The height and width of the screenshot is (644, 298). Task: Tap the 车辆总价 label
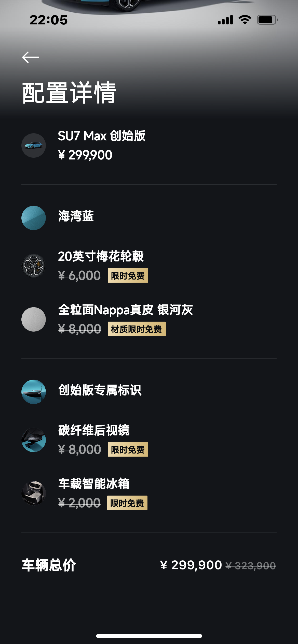[x=49, y=565]
